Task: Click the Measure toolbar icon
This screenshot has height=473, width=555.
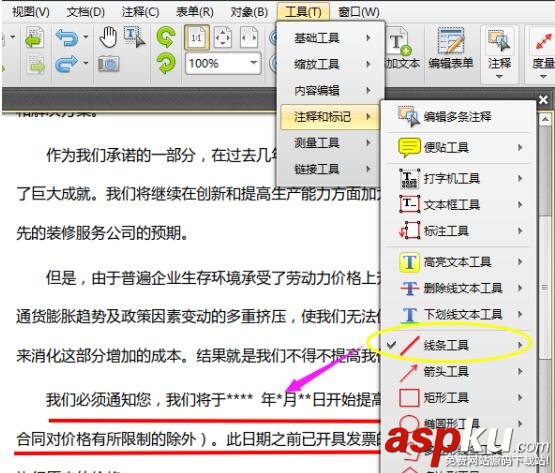Action: click(543, 49)
